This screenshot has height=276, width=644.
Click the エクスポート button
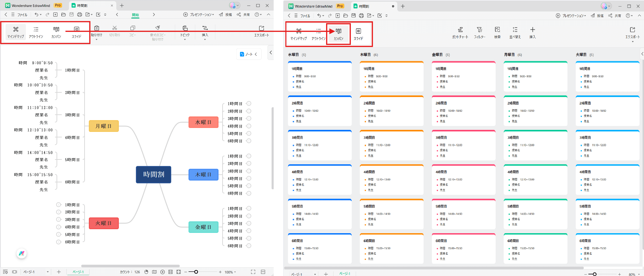(x=261, y=31)
